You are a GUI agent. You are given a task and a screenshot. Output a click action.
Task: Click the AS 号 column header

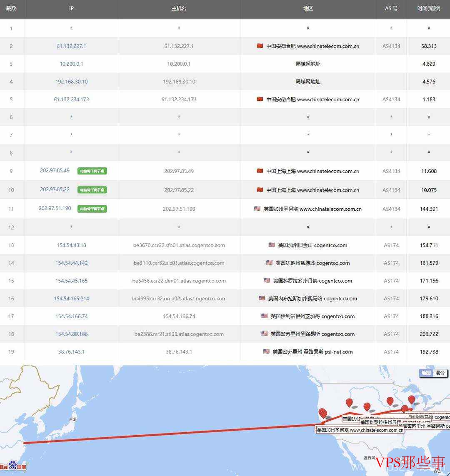tap(391, 8)
